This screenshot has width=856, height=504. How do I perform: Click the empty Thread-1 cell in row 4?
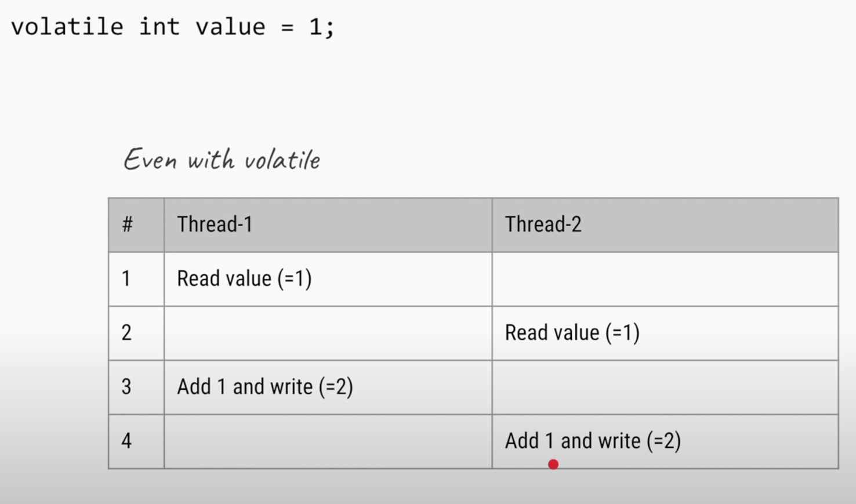[328, 441]
